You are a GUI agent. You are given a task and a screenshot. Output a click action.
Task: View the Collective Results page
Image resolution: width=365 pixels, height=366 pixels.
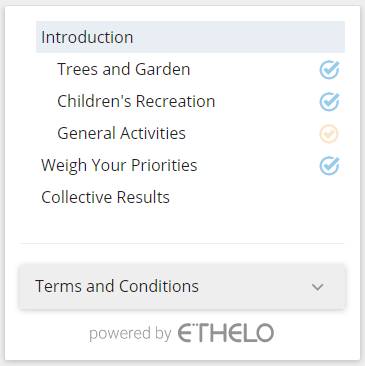click(x=105, y=197)
